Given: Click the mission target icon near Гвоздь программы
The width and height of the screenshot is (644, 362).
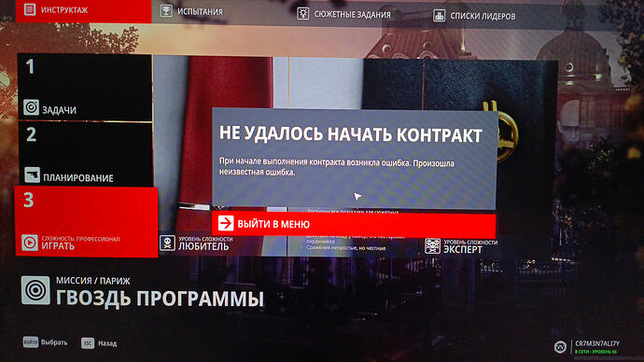Looking at the screenshot, I should (35, 290).
